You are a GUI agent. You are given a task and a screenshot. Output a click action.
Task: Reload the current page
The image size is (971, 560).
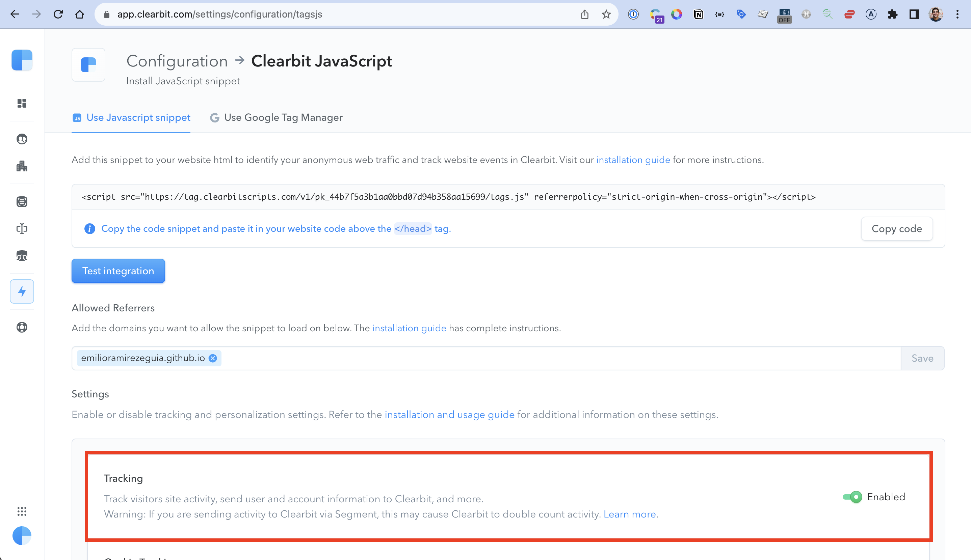coord(58,14)
